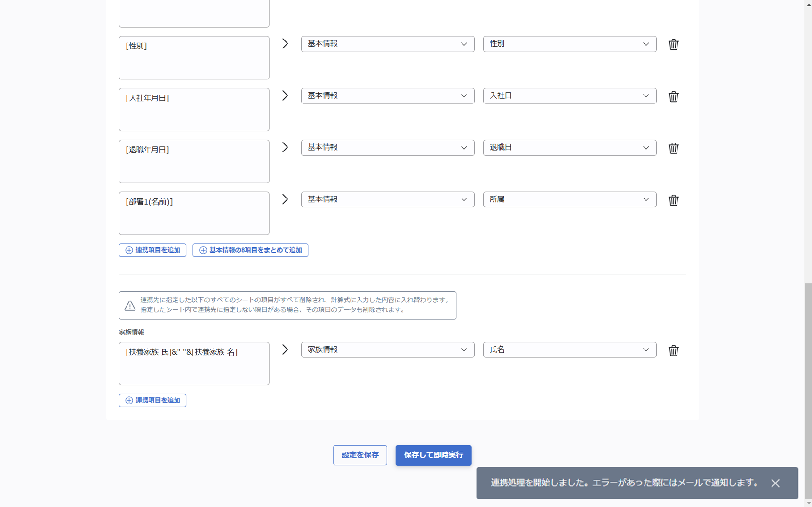
Task: Click 基本情報の8項目をまとめて追加 button
Action: (x=250, y=250)
